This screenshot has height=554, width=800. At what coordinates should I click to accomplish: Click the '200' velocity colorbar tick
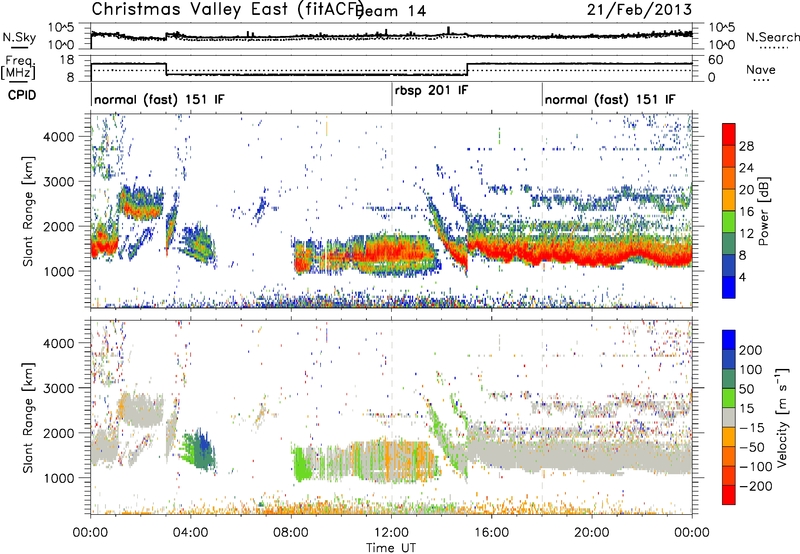click(751, 350)
